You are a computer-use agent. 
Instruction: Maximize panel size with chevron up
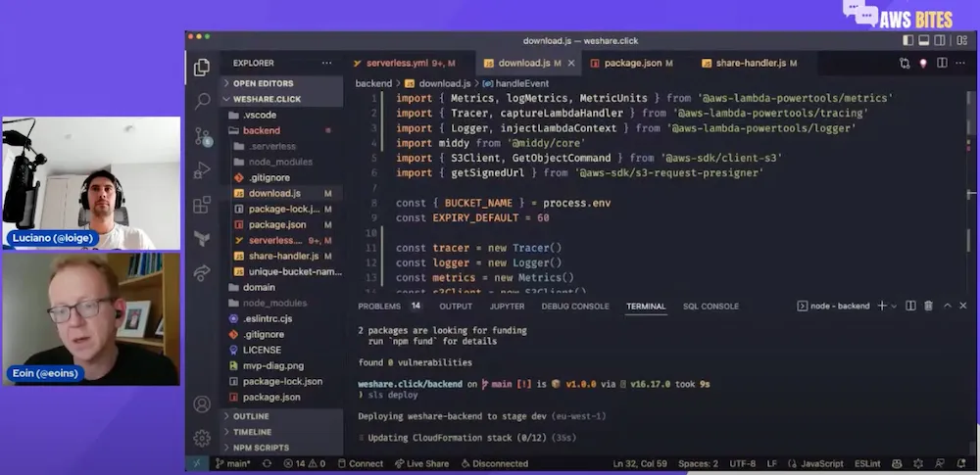[x=948, y=306]
